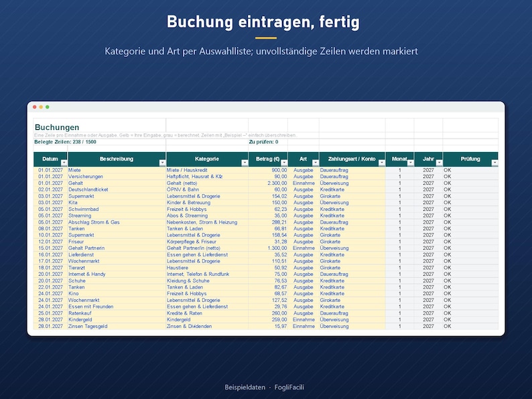Select the Lieferdienst description cell
This screenshot has height=399, width=532.
point(117,254)
